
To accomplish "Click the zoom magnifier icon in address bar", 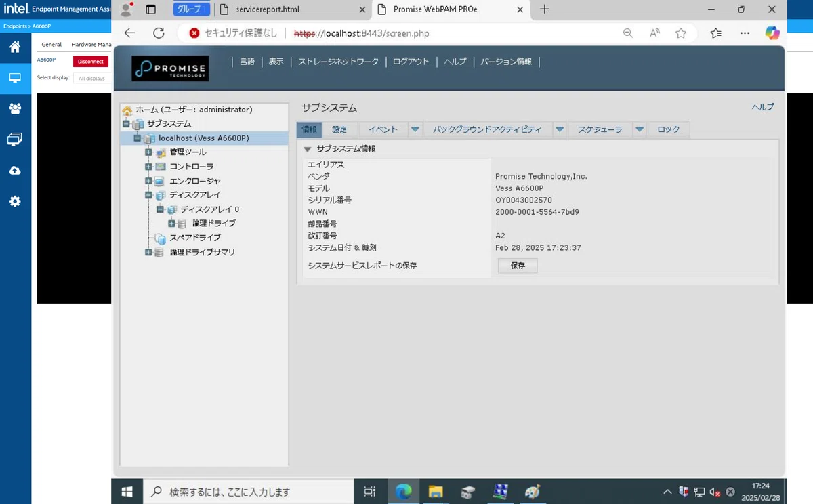I will pyautogui.click(x=628, y=33).
